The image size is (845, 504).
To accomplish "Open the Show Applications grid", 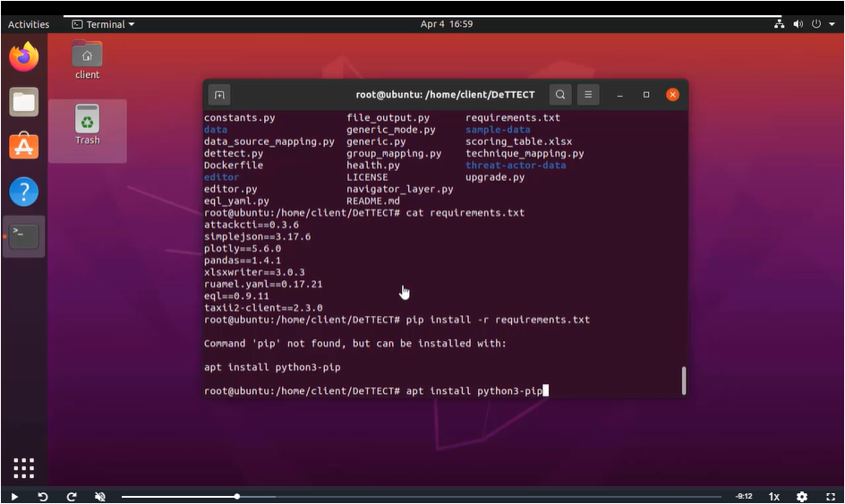I will (x=24, y=467).
